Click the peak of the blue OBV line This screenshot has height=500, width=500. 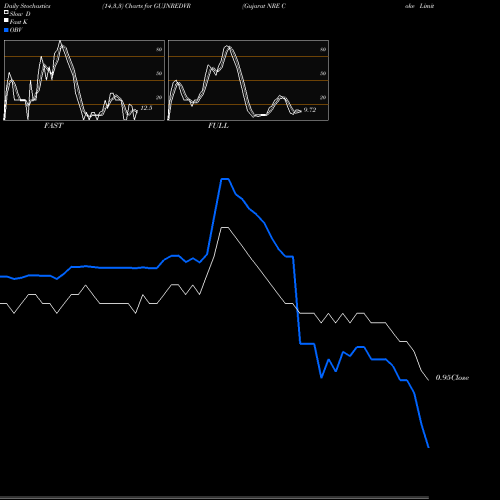(x=225, y=179)
